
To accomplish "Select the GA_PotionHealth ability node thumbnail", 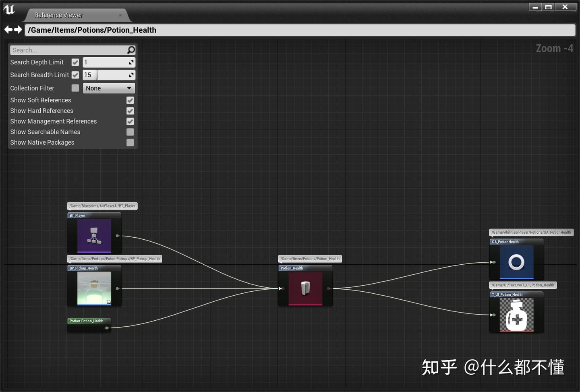I will pyautogui.click(x=516, y=261).
